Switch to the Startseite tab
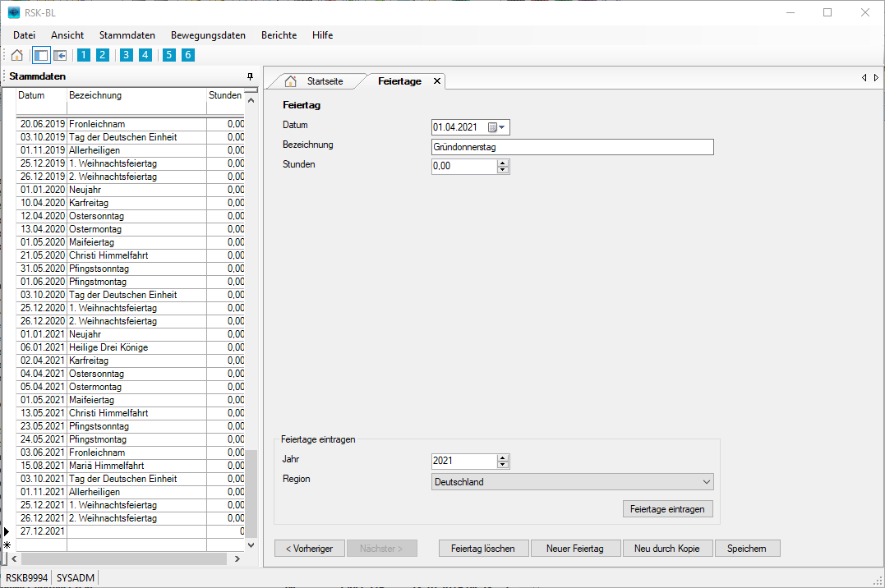 click(x=325, y=81)
